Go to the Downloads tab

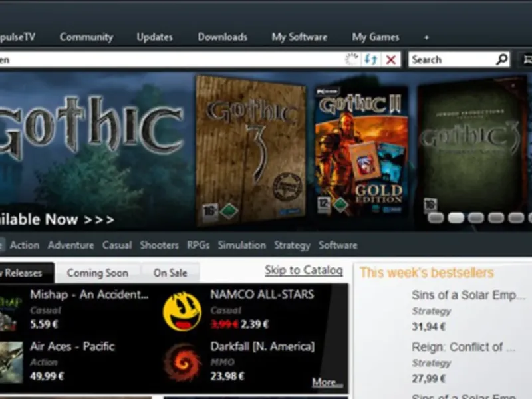click(x=223, y=37)
